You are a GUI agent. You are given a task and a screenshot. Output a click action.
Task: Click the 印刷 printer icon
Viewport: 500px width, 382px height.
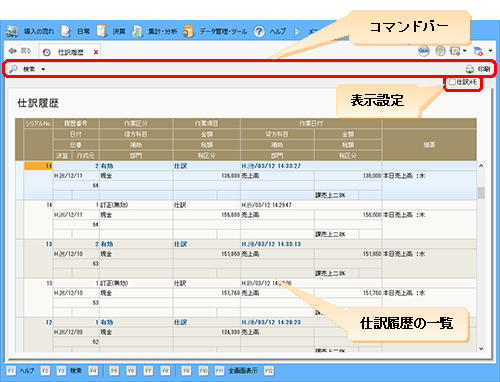[x=469, y=69]
